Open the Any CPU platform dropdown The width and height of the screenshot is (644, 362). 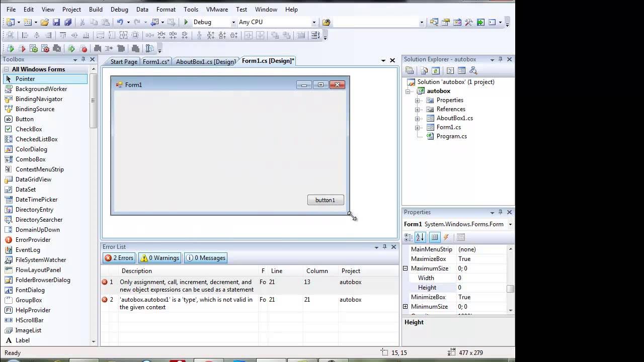[314, 22]
